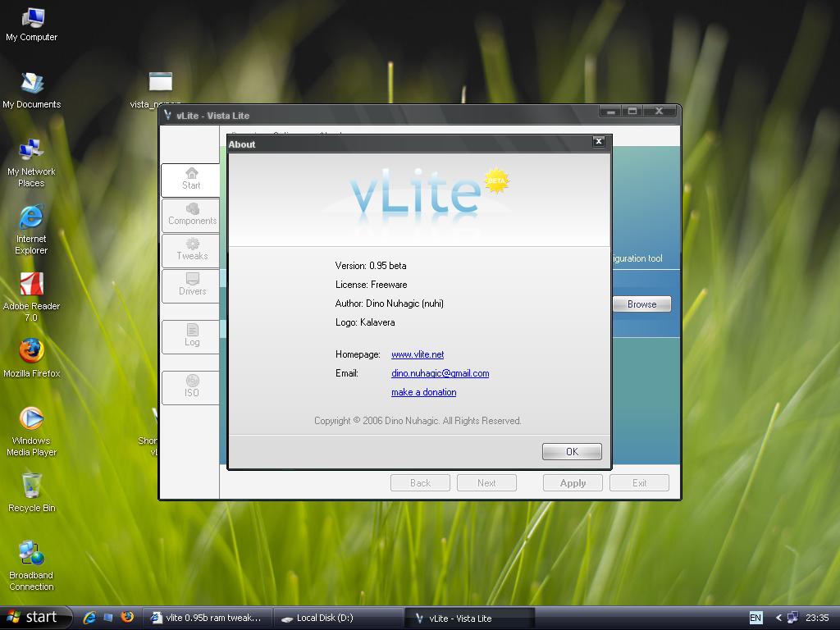Open the My Computer desktop icon
Viewport: 840px width, 630px height.
point(32,24)
